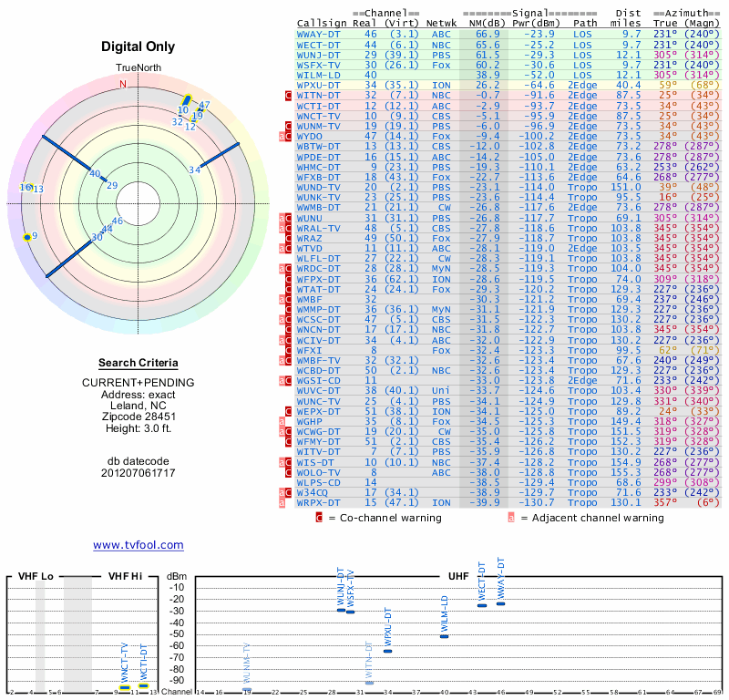Click the yellow WNCT-TV bar in VHF Hi chart
Viewport: 729px width, 700px height.
coord(125,687)
